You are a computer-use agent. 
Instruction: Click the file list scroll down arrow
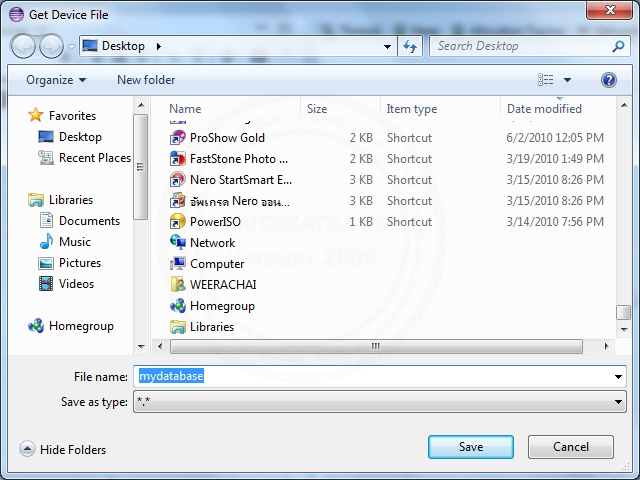(624, 329)
